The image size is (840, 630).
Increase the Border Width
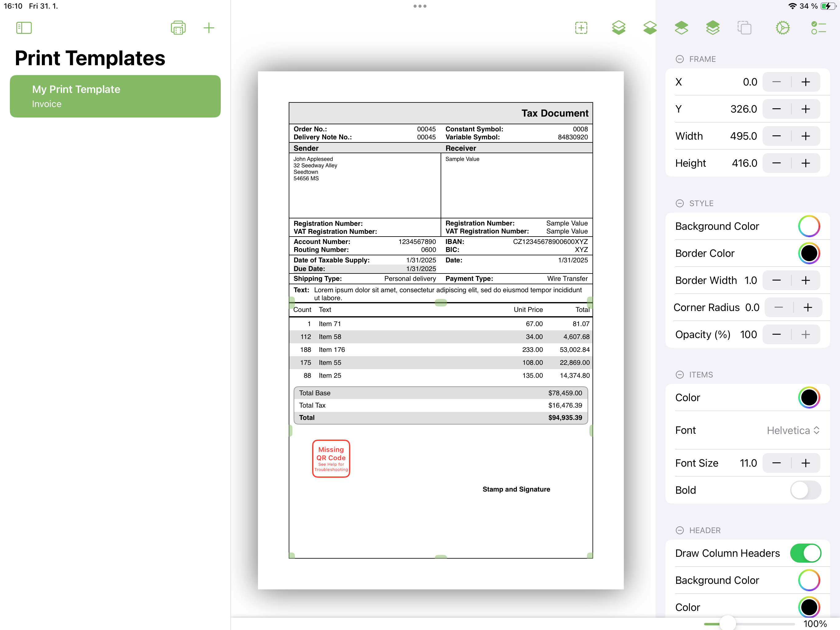[806, 281]
